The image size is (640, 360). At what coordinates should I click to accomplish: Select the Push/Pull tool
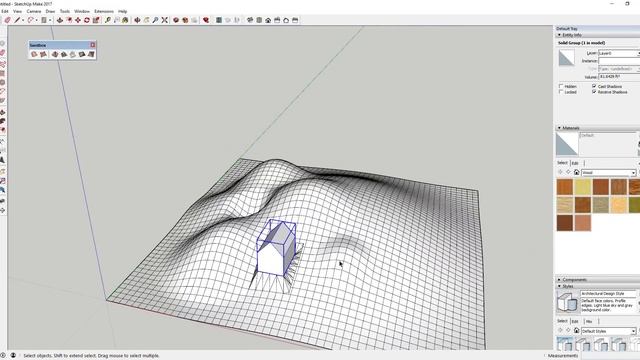coord(60,20)
